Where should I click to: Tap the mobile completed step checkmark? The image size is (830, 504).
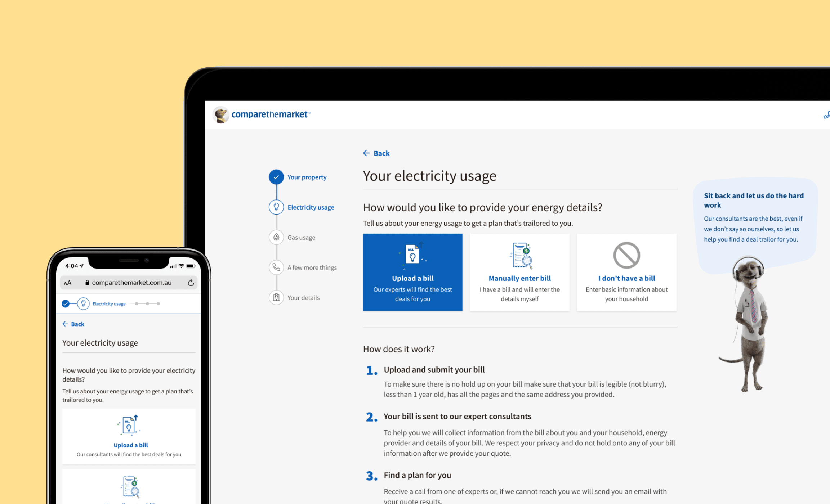pyautogui.click(x=66, y=304)
